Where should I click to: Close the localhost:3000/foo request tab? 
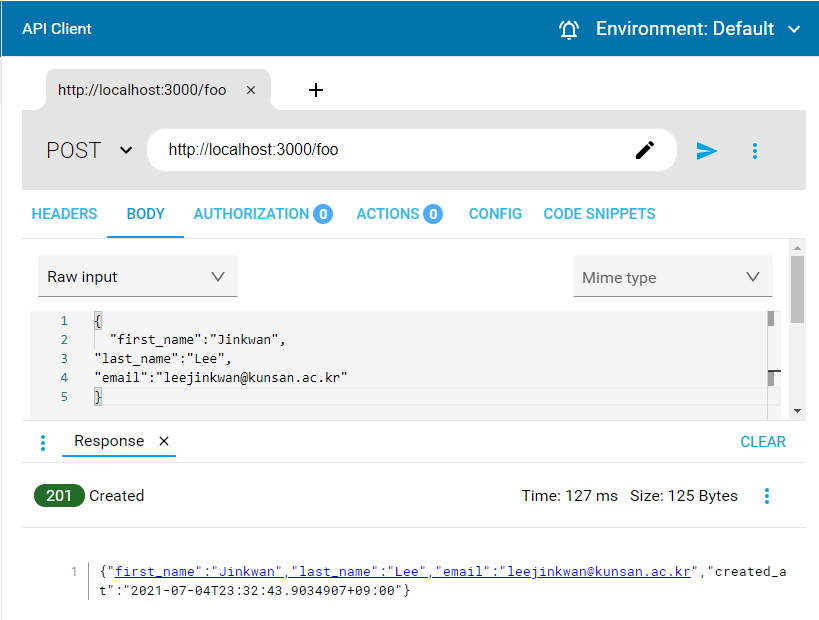pyautogui.click(x=251, y=90)
